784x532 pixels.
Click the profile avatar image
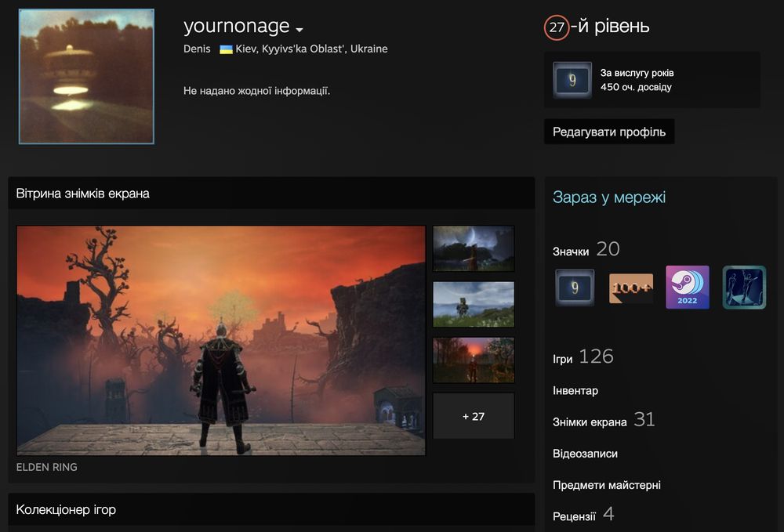pos(86,77)
